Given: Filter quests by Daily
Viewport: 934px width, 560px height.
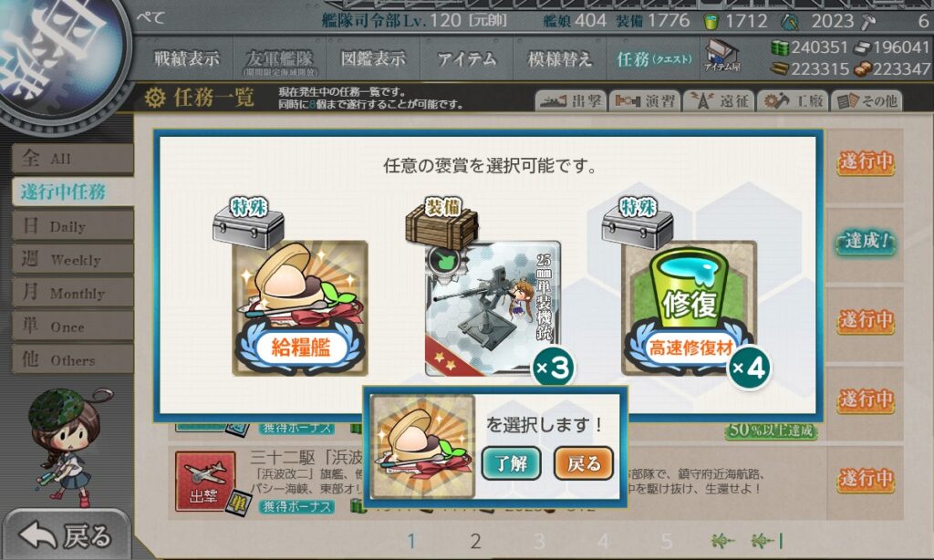Looking at the screenshot, I should pos(73,226).
